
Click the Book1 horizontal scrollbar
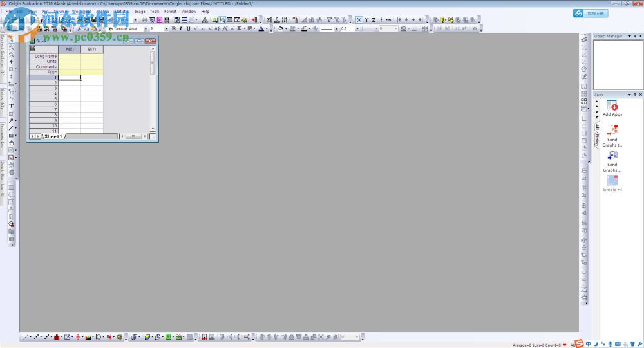(133, 136)
